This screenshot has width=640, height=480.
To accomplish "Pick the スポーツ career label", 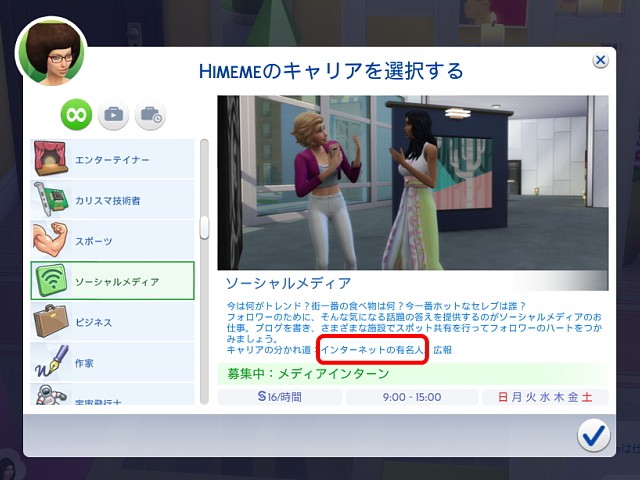I will (x=93, y=241).
